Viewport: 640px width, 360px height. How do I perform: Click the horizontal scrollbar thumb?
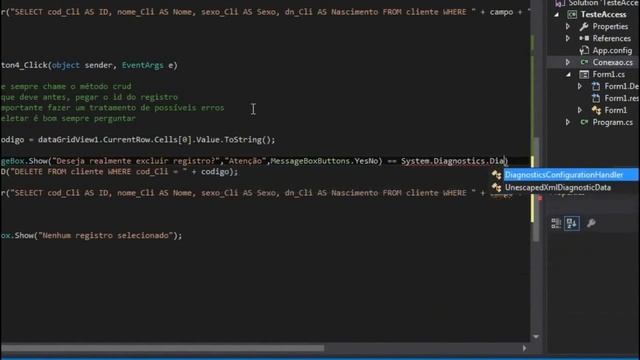pyautogui.click(x=162, y=348)
